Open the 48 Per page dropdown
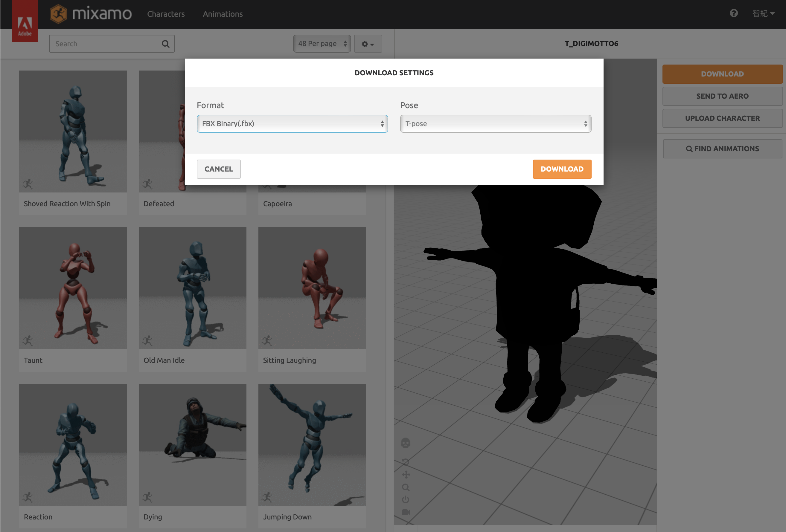Image resolution: width=786 pixels, height=532 pixels. click(x=322, y=44)
